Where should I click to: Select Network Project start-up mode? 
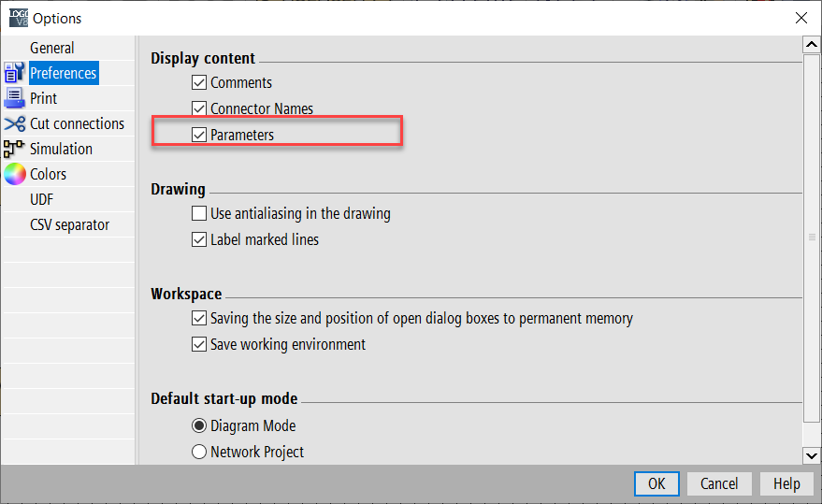tap(199, 452)
